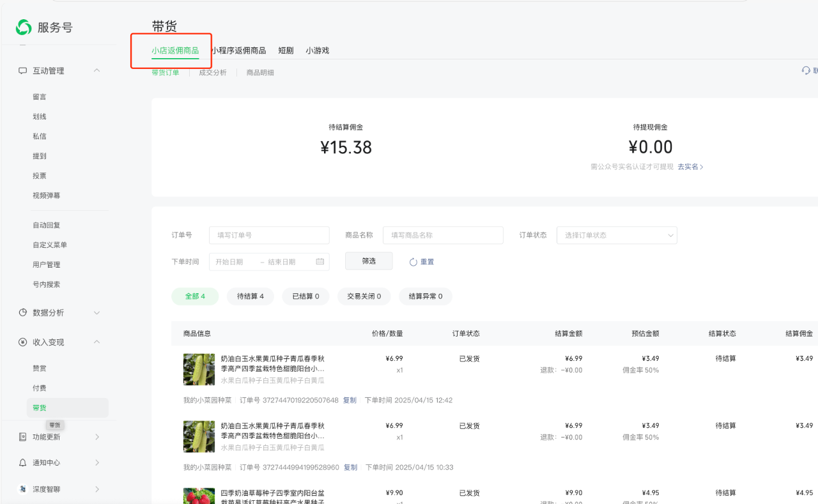Viewport: 818px width, 504px height.
Task: Click the 筛选 button
Action: coord(369,261)
